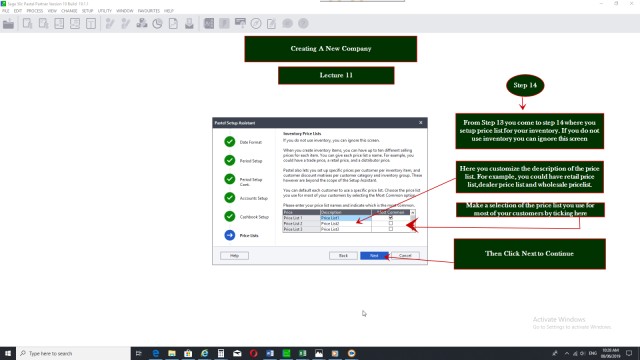Open the WINDOW menu
The height and width of the screenshot is (360, 640).
click(x=125, y=11)
